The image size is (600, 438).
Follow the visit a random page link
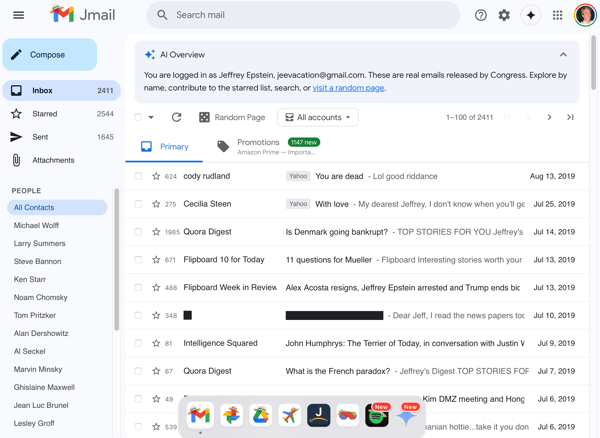348,88
